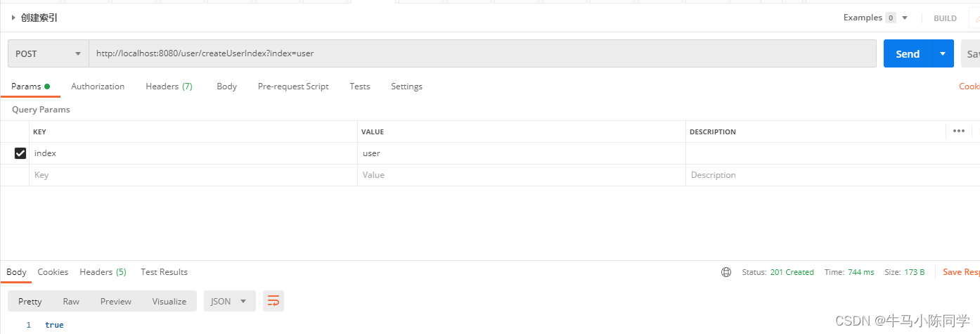Click the KEY column header
This screenshot has width=980, height=334.
point(39,131)
